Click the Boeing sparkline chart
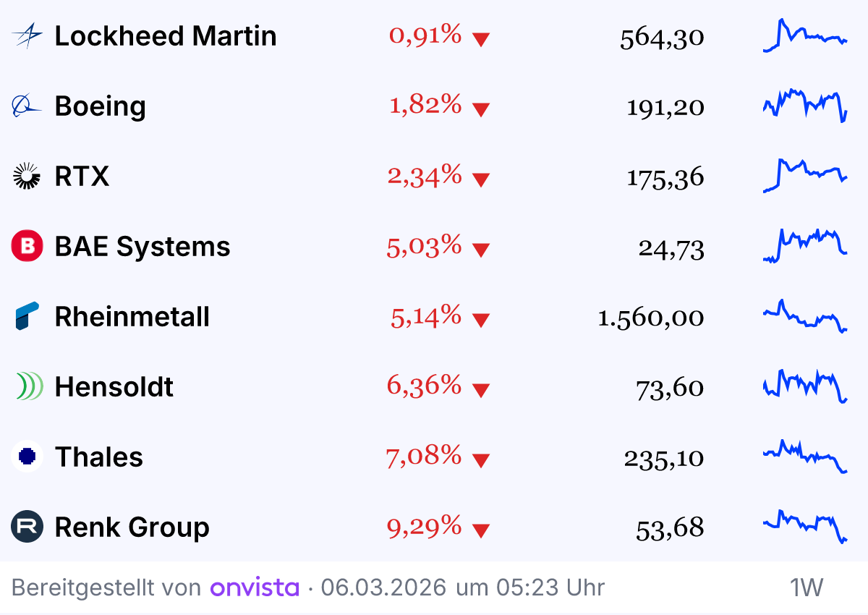The height and width of the screenshot is (615, 868). (805, 106)
